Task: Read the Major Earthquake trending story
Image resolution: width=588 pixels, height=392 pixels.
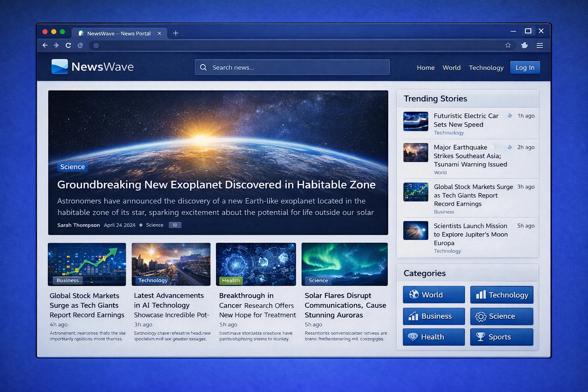Action: click(470, 156)
